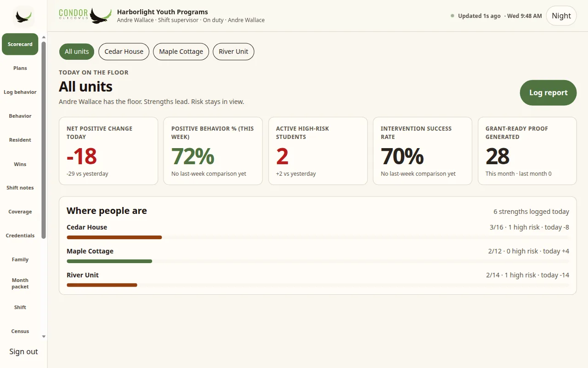Click the Condor Outcomes header logo
This screenshot has width=588, height=368.
coord(85,16)
